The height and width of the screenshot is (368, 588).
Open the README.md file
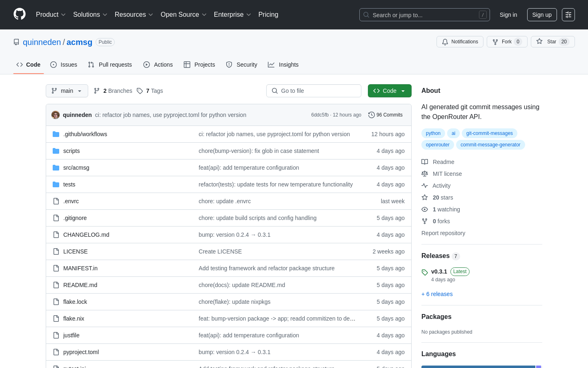point(80,285)
